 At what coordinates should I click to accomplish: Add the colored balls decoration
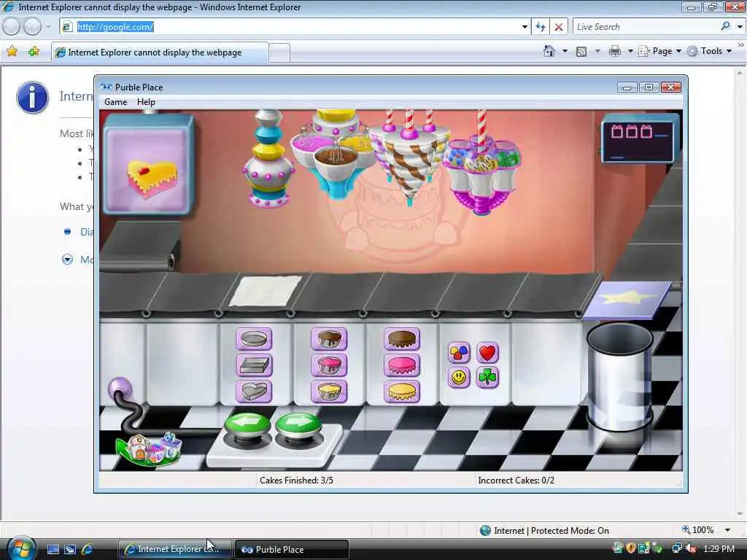459,353
